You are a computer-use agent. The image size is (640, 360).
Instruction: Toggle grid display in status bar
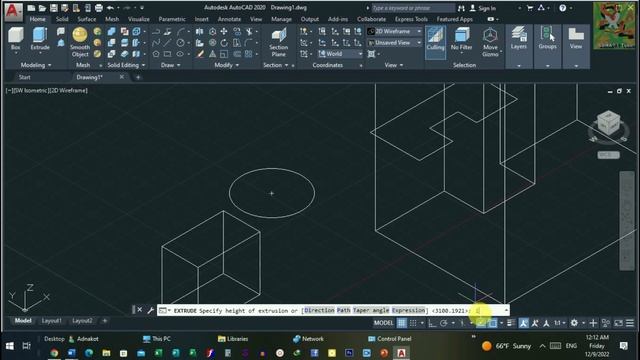point(402,323)
